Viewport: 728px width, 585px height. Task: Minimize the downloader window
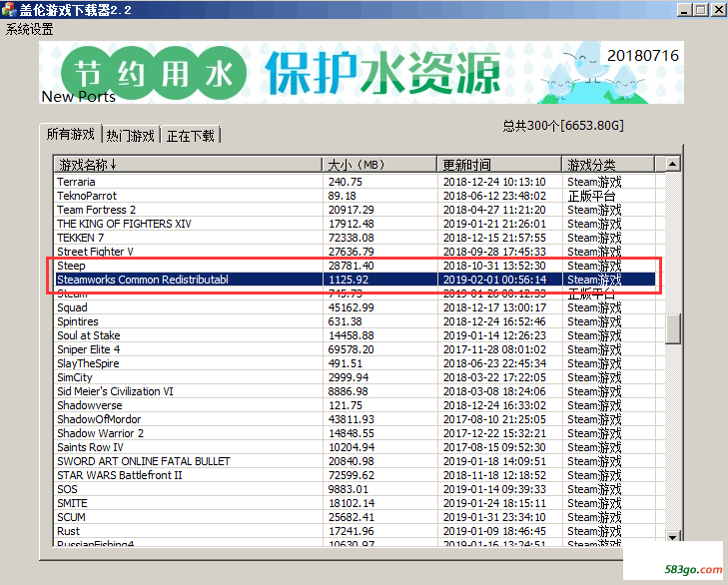[x=684, y=9]
